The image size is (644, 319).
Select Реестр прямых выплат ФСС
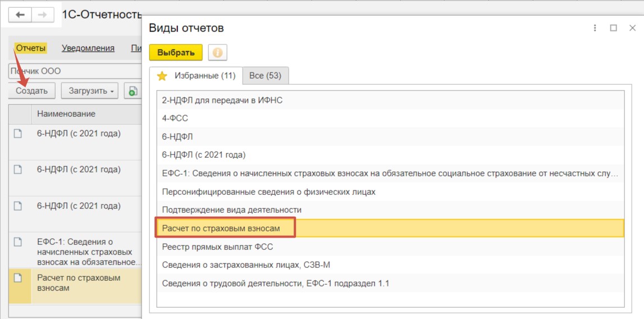pos(390,247)
